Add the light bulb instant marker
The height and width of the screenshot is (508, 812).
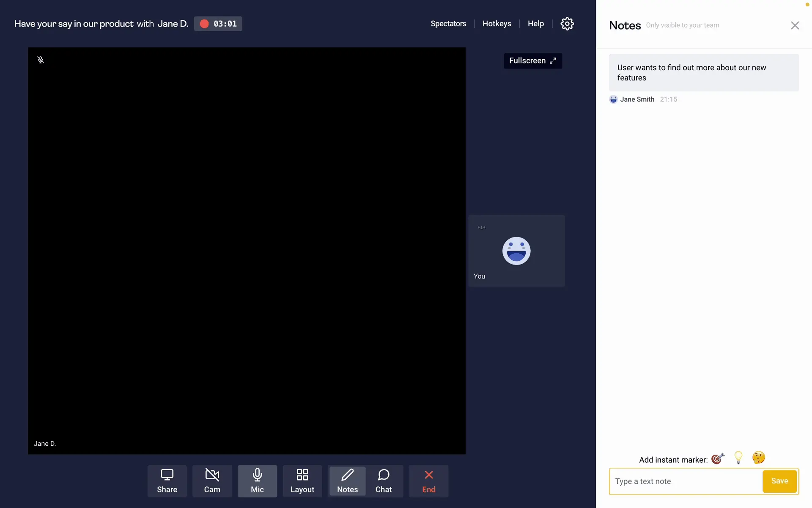pyautogui.click(x=738, y=458)
